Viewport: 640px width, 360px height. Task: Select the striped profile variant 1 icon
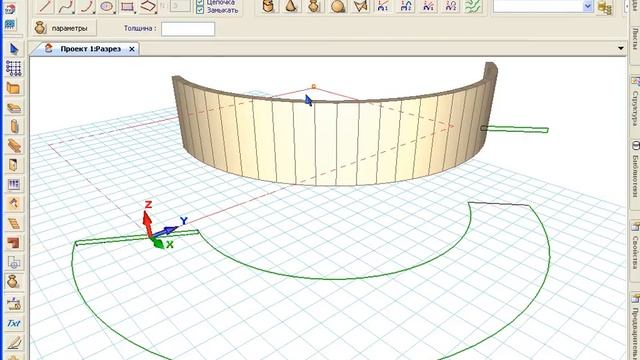[428, 7]
